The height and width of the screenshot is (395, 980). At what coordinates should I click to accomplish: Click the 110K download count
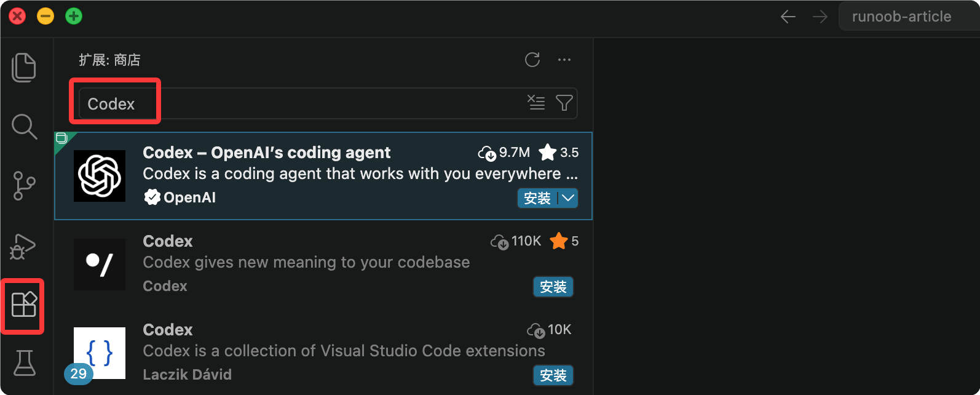tap(516, 241)
